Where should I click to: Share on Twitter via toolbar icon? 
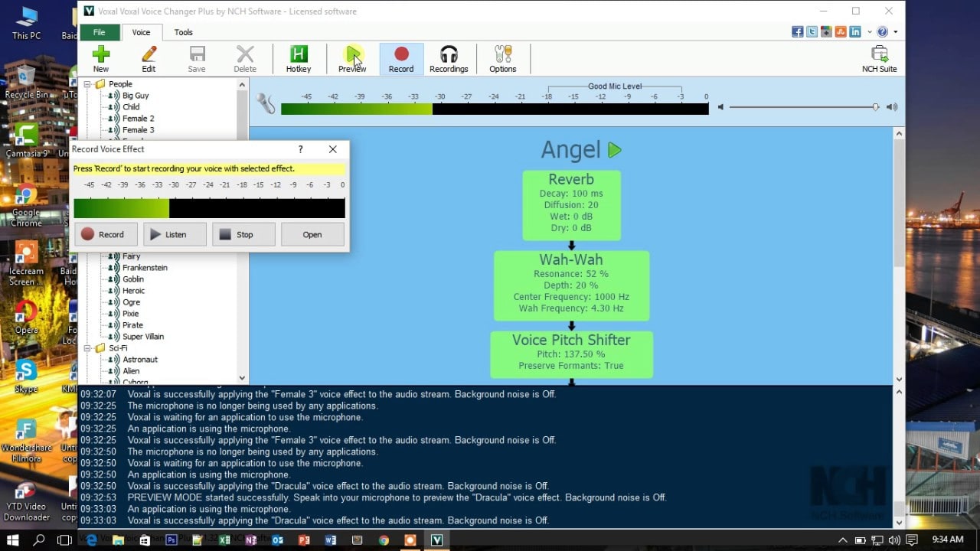pos(812,31)
